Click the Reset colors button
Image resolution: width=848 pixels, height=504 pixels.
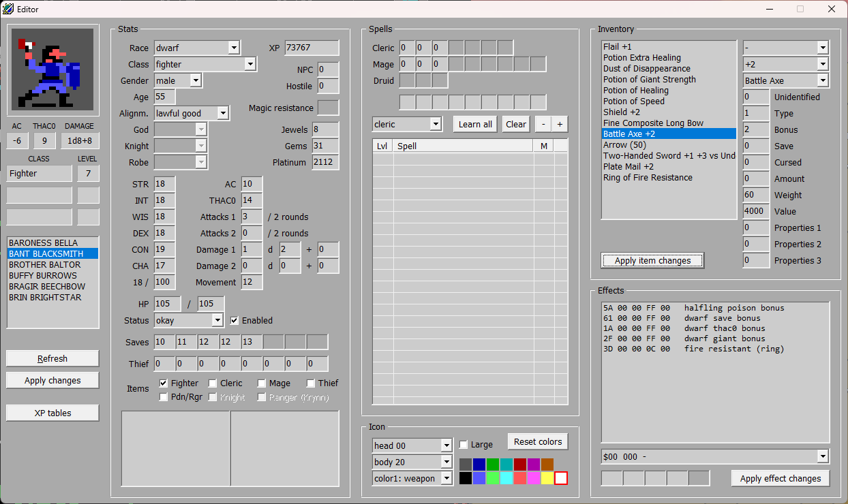538,442
